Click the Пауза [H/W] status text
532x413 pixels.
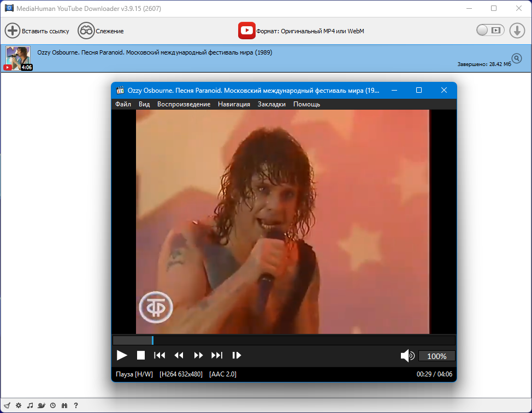(134, 374)
